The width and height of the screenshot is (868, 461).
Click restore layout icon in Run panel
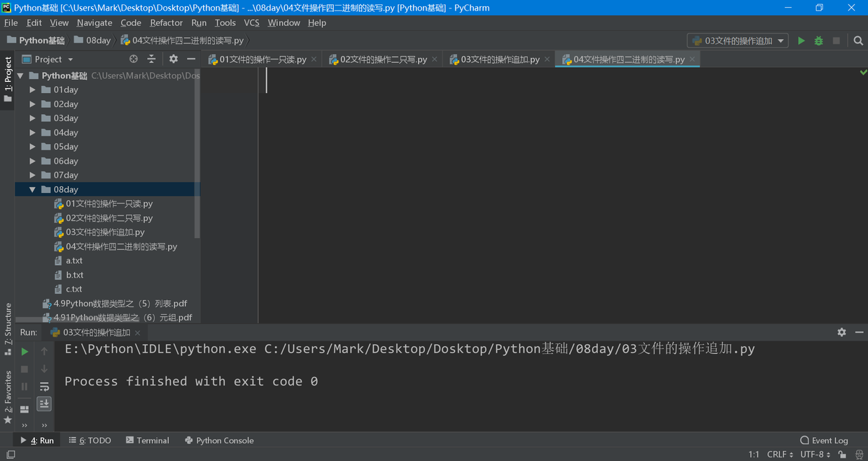pyautogui.click(x=24, y=409)
